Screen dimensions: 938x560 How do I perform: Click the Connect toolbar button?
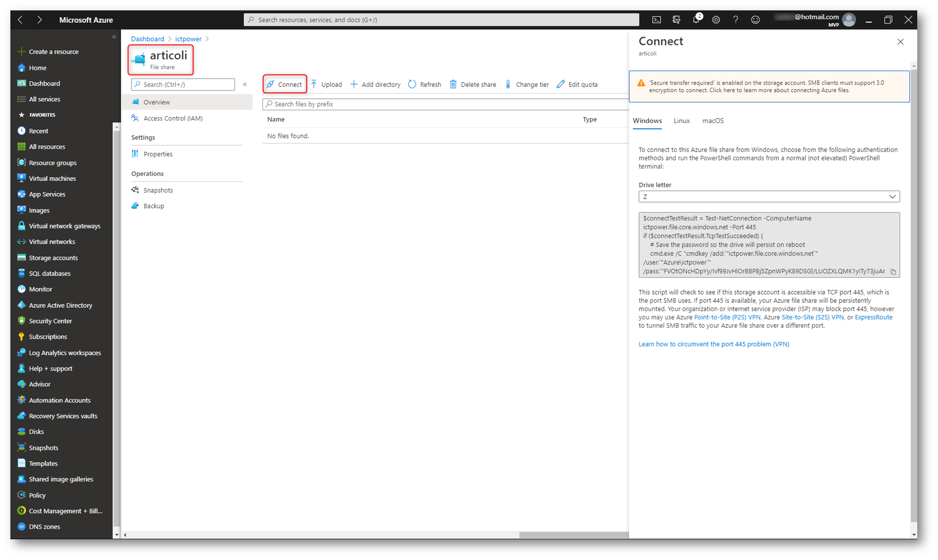[x=285, y=85]
